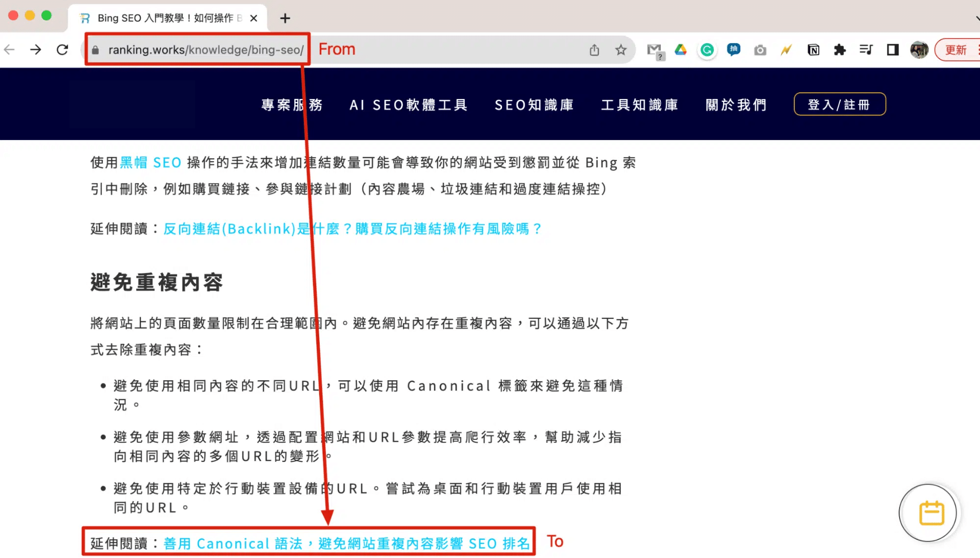Go forward with the forward arrow

(35, 49)
